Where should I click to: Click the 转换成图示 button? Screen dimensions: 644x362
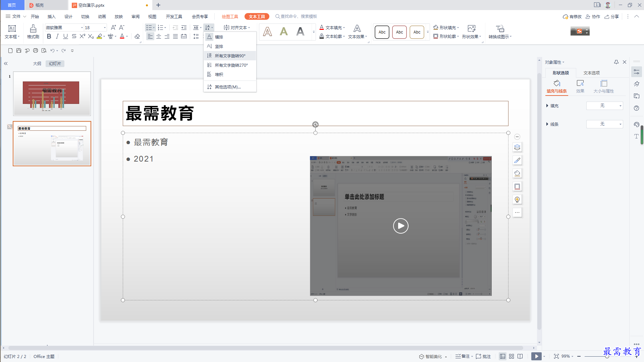pyautogui.click(x=500, y=32)
